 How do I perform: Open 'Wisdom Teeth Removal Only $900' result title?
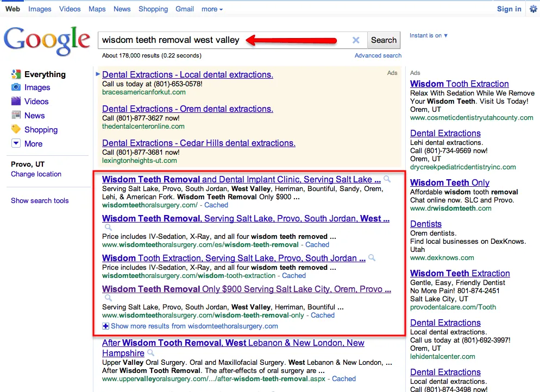[247, 289]
